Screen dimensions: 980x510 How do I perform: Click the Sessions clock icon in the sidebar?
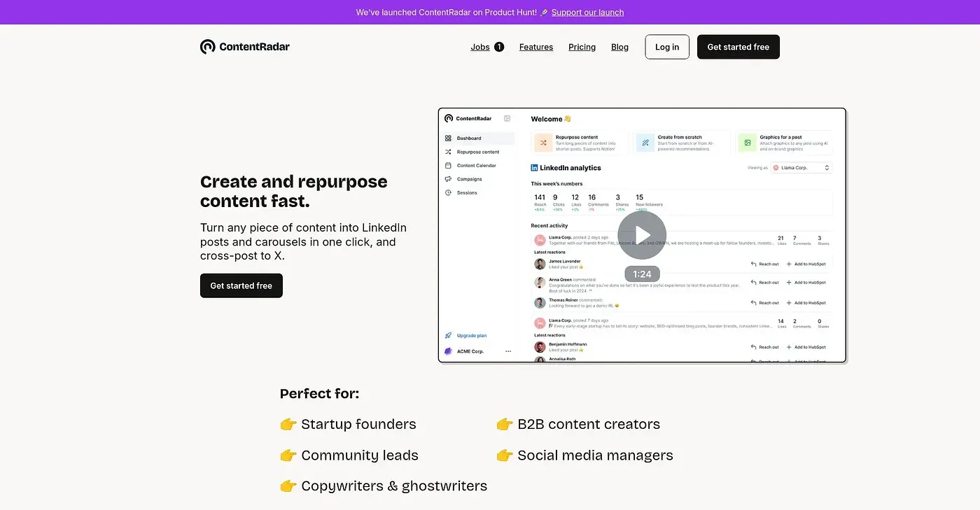click(x=448, y=193)
